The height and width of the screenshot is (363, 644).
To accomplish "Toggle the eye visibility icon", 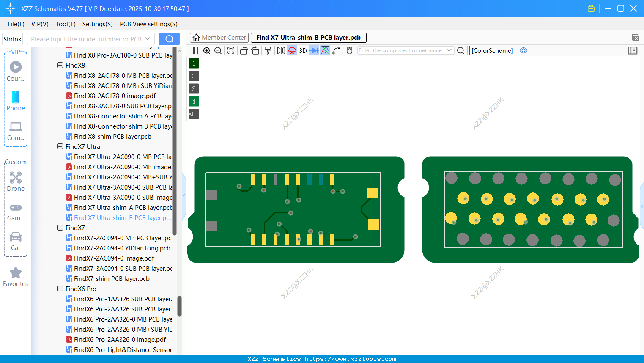I will click(x=523, y=50).
